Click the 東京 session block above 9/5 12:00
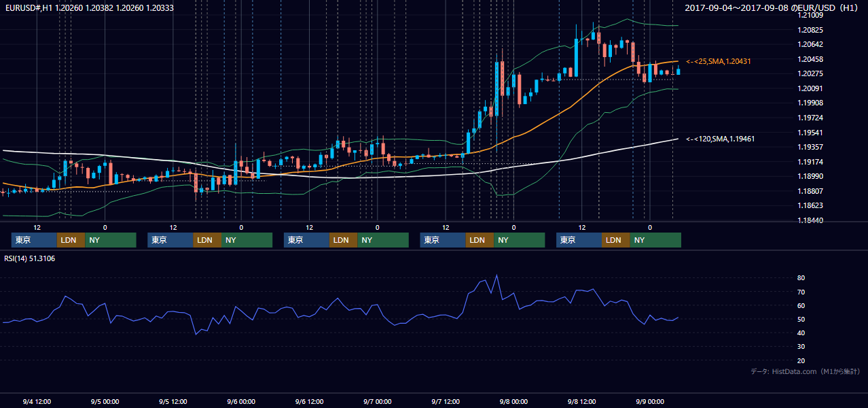The width and height of the screenshot is (868, 408). click(170, 240)
